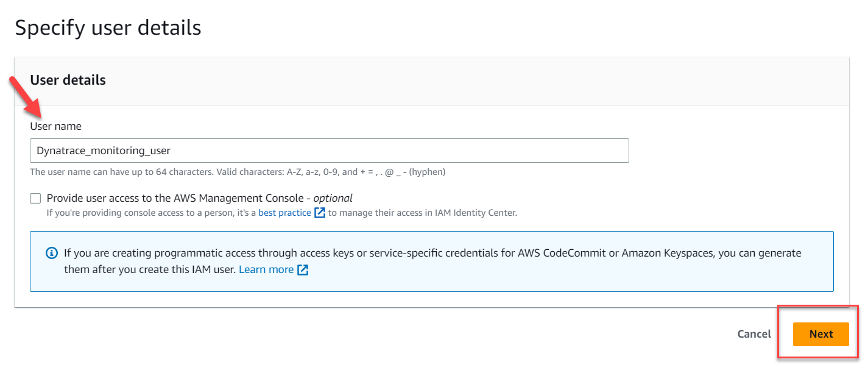Click the User name field label
Screen dimensions: 868x373
[55, 126]
